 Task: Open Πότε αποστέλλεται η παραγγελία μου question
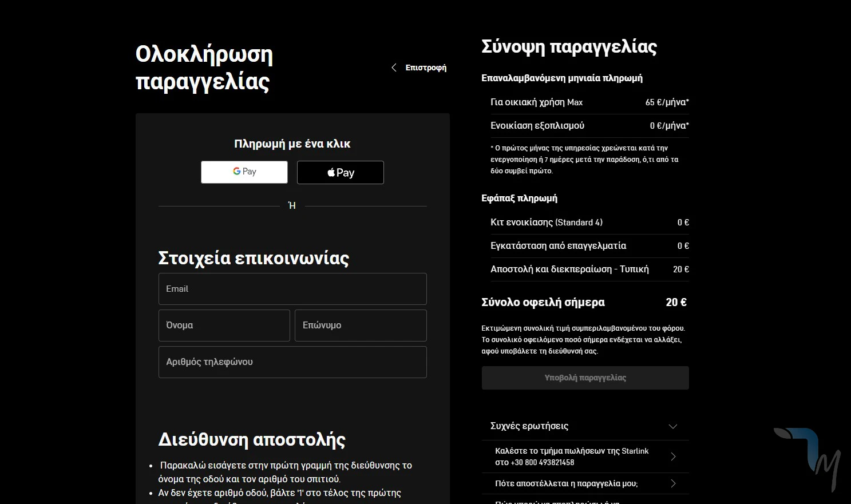585,483
